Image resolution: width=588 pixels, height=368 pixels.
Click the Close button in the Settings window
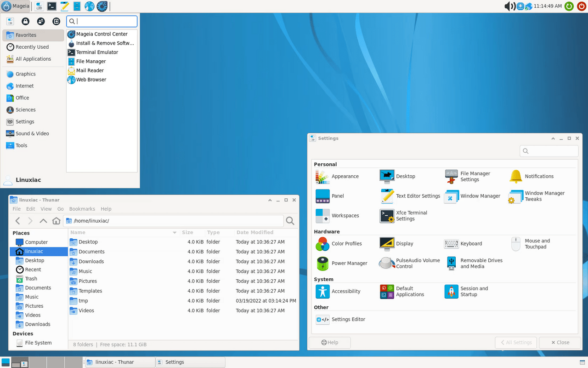click(560, 342)
